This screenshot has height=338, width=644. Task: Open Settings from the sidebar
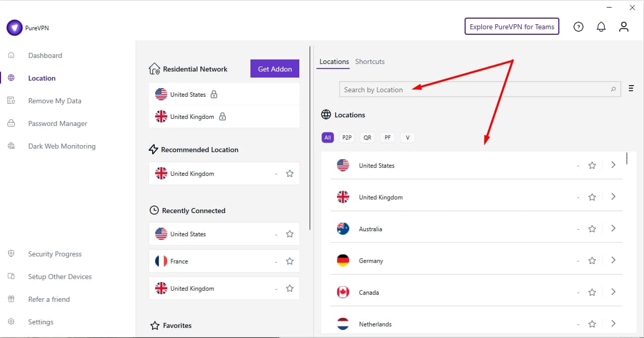click(40, 322)
